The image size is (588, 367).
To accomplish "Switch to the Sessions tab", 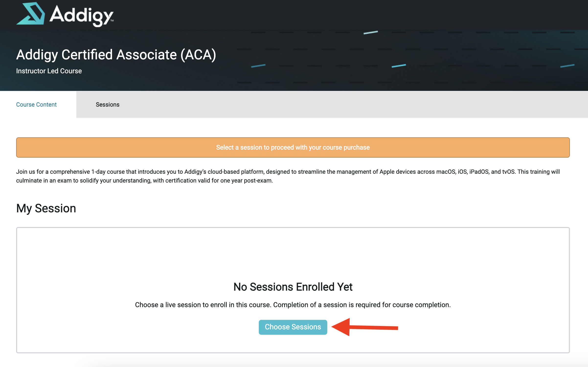I will [108, 105].
